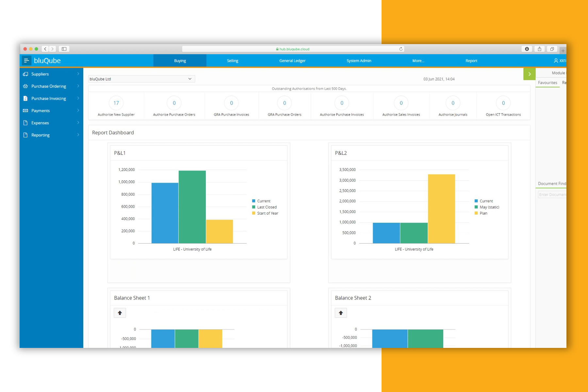Collapse the right panel with green arrow

(529, 74)
